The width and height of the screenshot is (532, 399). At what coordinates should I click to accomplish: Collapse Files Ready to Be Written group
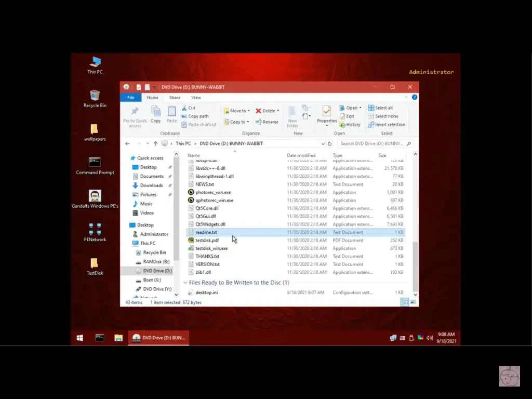point(185,283)
